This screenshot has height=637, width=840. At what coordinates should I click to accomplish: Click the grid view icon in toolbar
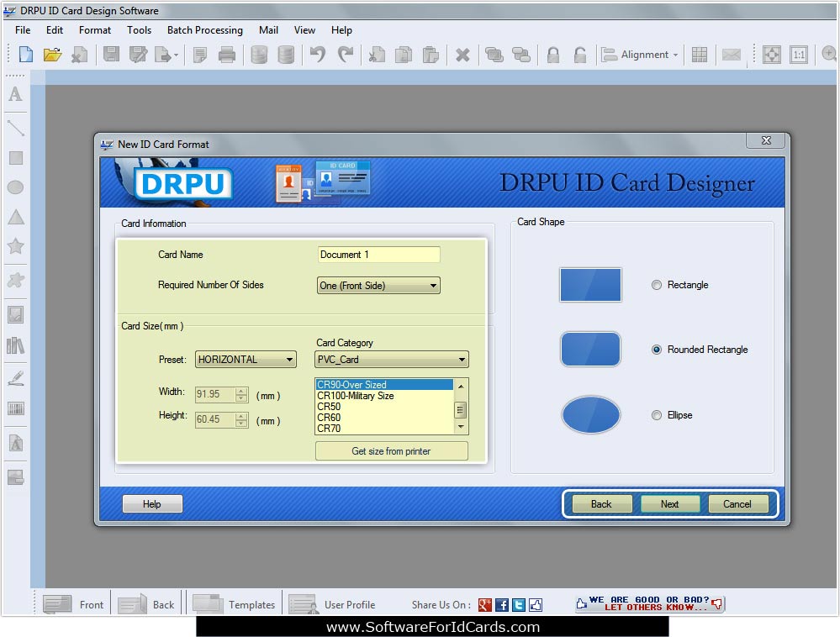pos(699,55)
